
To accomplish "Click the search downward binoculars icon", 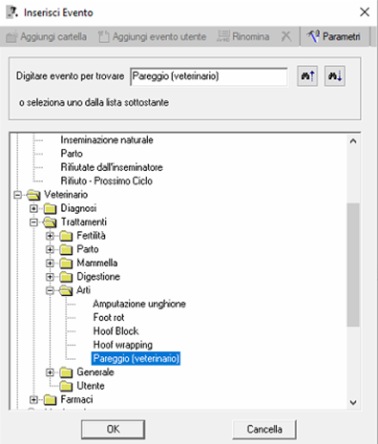I will 335,76.
